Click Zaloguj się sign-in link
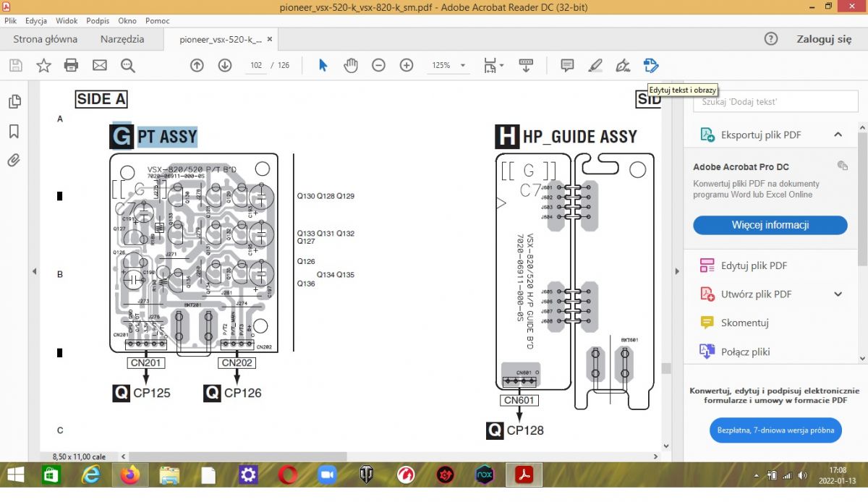868x502 pixels. coord(824,39)
